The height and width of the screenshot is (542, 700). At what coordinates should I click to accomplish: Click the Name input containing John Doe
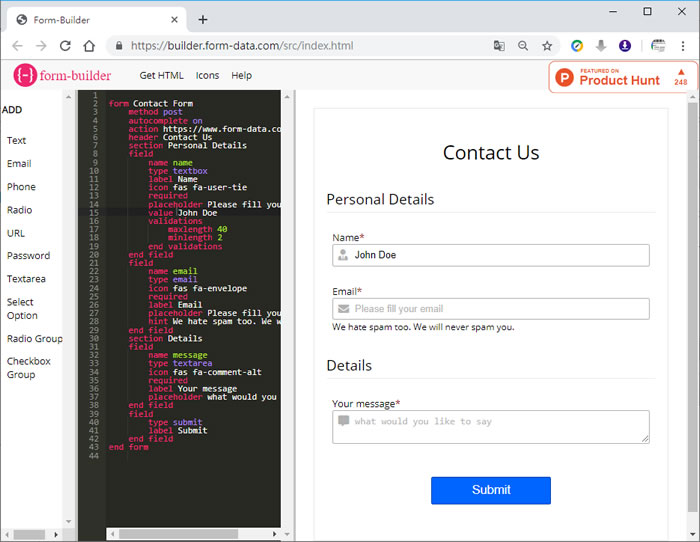pos(490,255)
